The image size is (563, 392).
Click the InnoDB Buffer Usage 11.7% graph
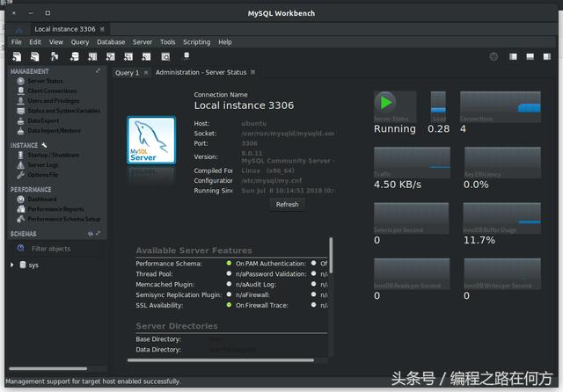[501, 218]
